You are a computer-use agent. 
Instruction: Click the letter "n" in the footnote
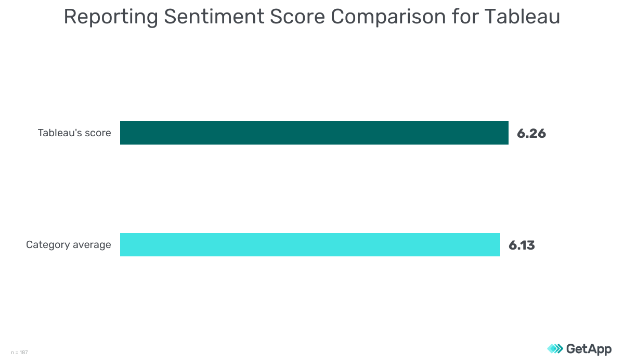[x=12, y=353]
